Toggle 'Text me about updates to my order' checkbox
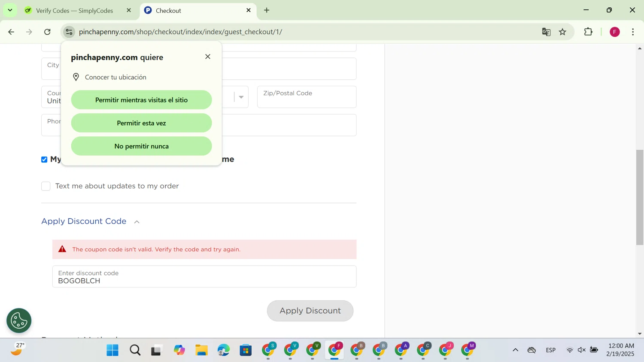644x362 pixels. point(46,186)
